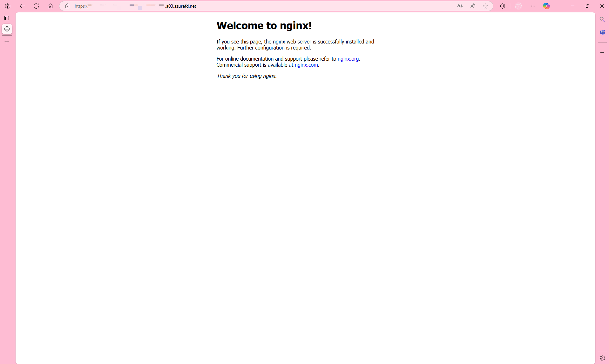Translate the current page
This screenshot has width=609, height=364.
click(460, 6)
